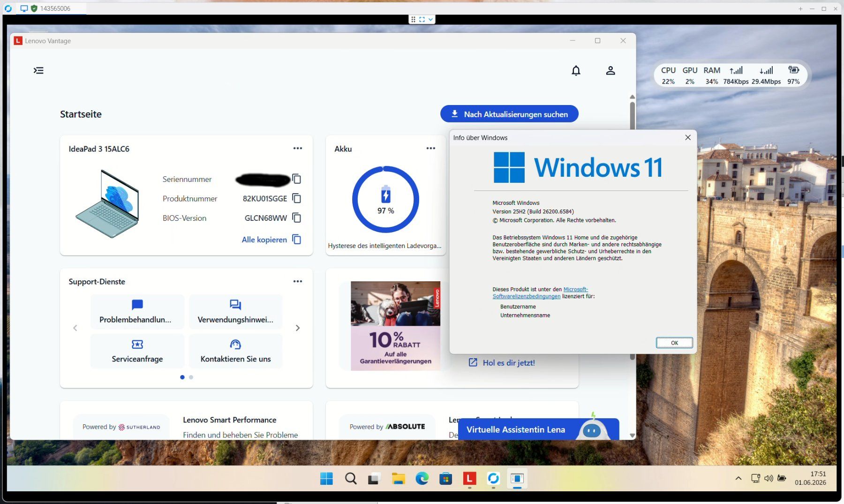
Task: Go to next Support-Dienste page arrow
Action: click(x=298, y=328)
